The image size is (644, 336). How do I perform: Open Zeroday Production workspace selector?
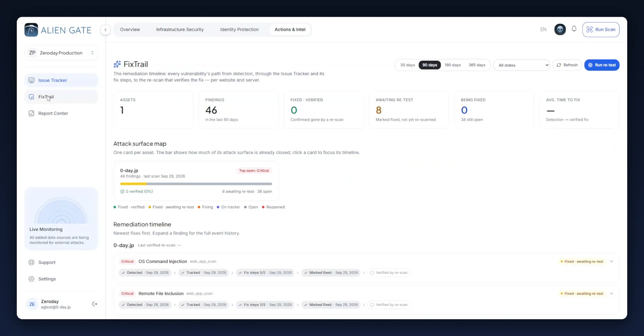coord(61,53)
